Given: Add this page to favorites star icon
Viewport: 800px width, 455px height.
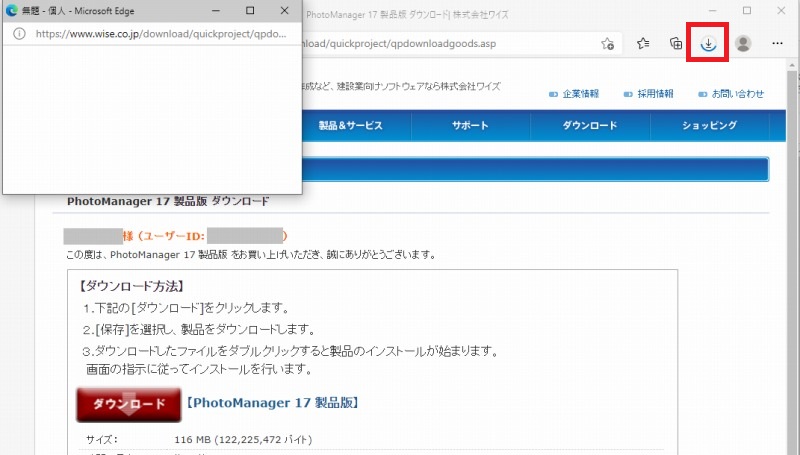Looking at the screenshot, I should pyautogui.click(x=607, y=44).
